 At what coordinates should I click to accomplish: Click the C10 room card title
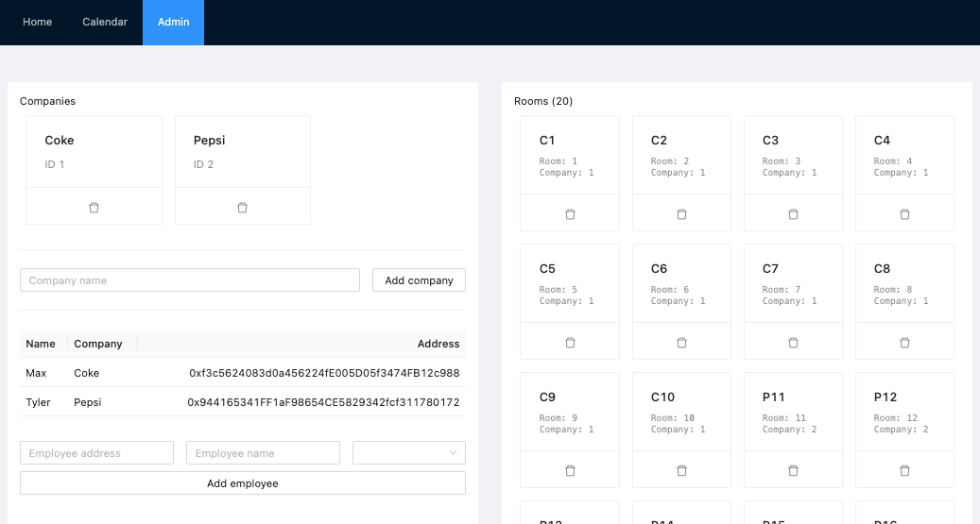click(662, 397)
